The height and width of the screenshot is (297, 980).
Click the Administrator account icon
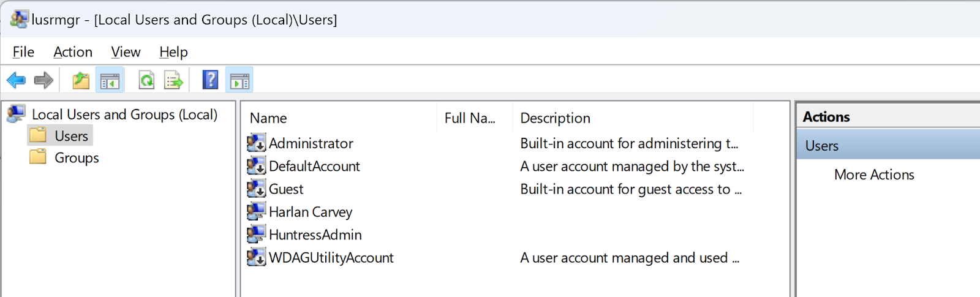pyautogui.click(x=256, y=143)
